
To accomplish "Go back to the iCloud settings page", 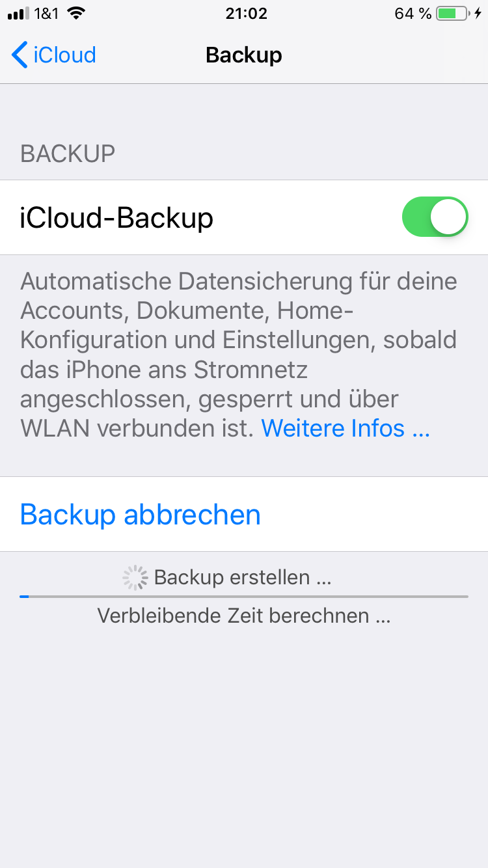I will pyautogui.click(x=54, y=55).
